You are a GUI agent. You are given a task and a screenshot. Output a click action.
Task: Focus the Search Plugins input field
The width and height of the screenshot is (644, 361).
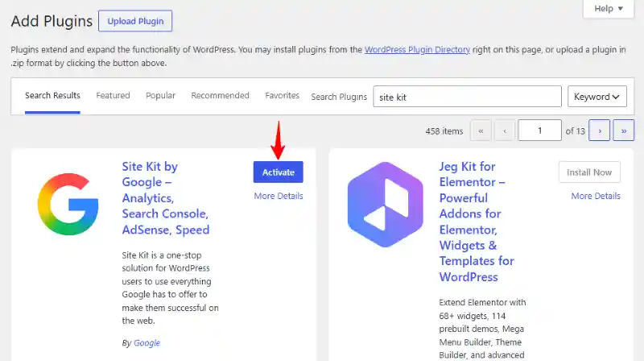467,97
